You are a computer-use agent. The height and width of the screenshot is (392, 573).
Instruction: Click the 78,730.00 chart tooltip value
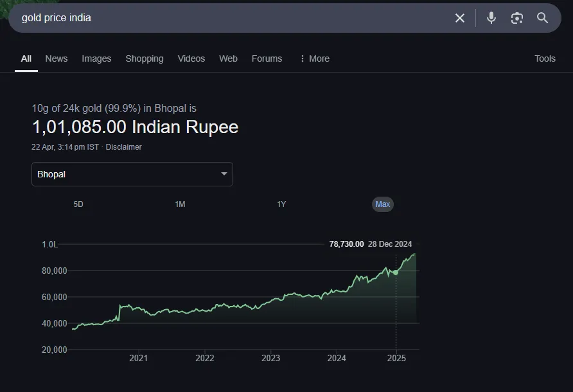[346, 244]
